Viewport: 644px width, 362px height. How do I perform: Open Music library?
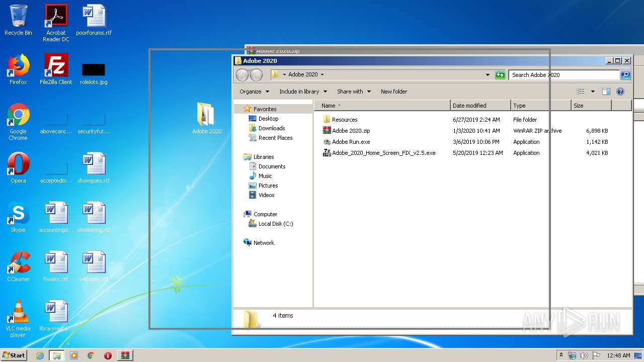click(x=261, y=176)
